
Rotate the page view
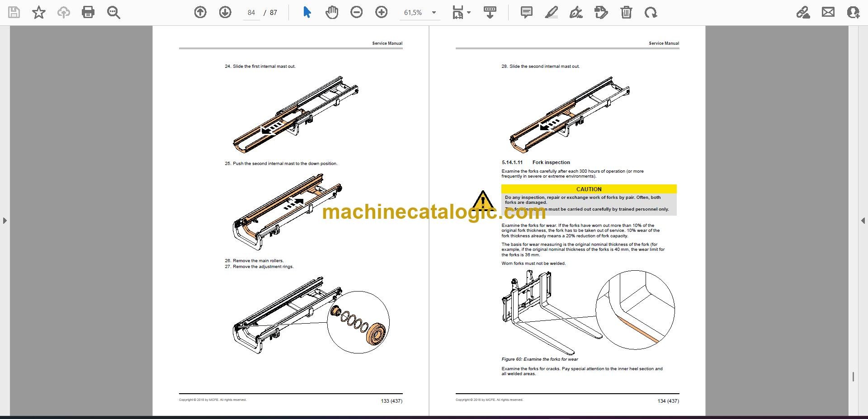[x=651, y=12]
